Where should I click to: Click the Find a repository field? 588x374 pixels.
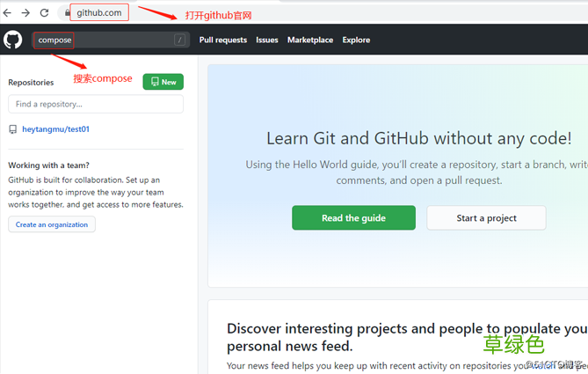(x=96, y=104)
